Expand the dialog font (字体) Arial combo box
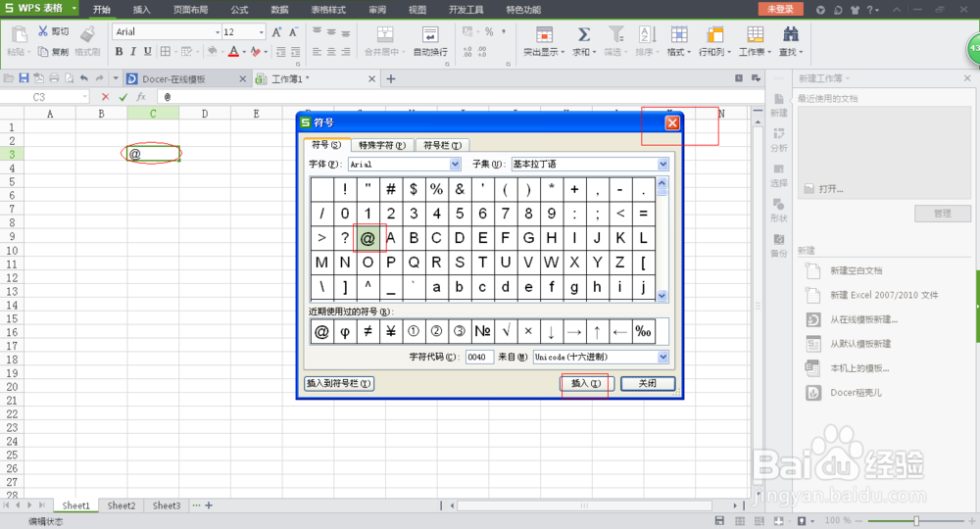980x529 pixels. (455, 165)
